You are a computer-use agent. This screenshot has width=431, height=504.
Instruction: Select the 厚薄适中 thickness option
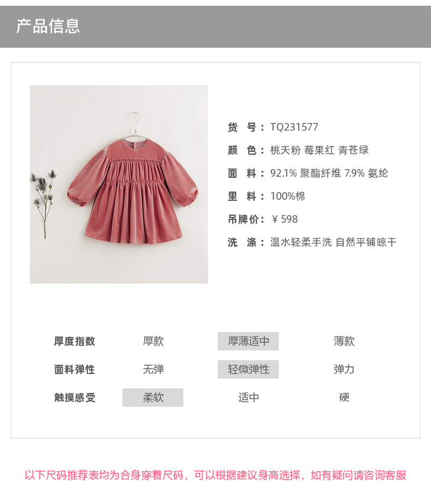[248, 341]
